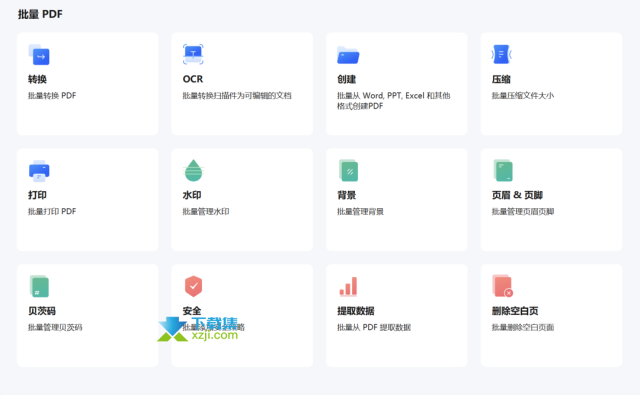Open the 水印 card title

(x=192, y=195)
